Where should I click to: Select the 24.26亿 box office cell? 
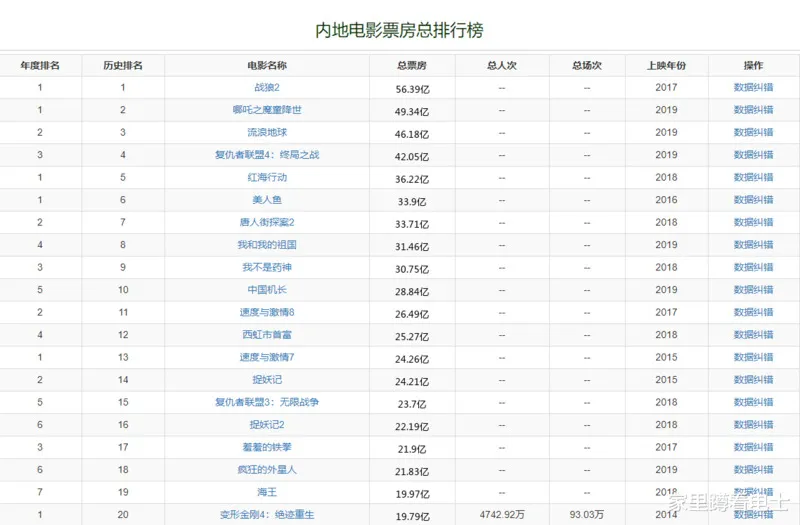412,359
